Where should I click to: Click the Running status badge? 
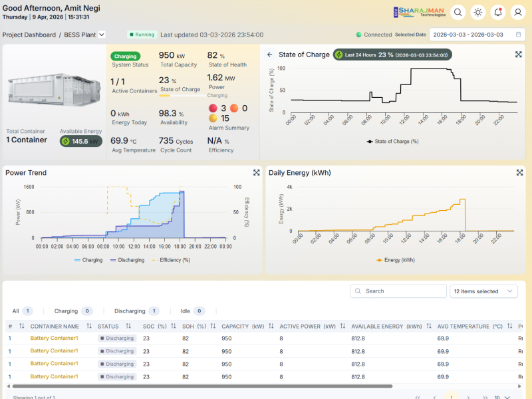click(142, 35)
